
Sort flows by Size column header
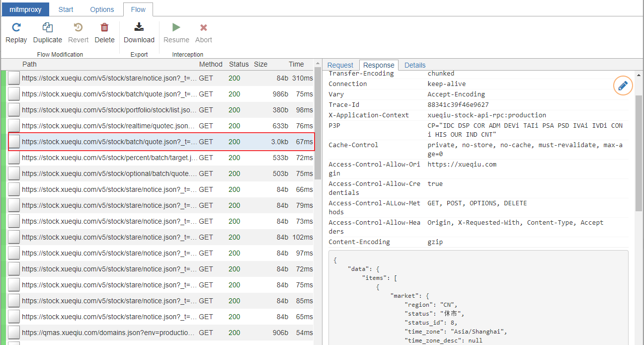[261, 64]
